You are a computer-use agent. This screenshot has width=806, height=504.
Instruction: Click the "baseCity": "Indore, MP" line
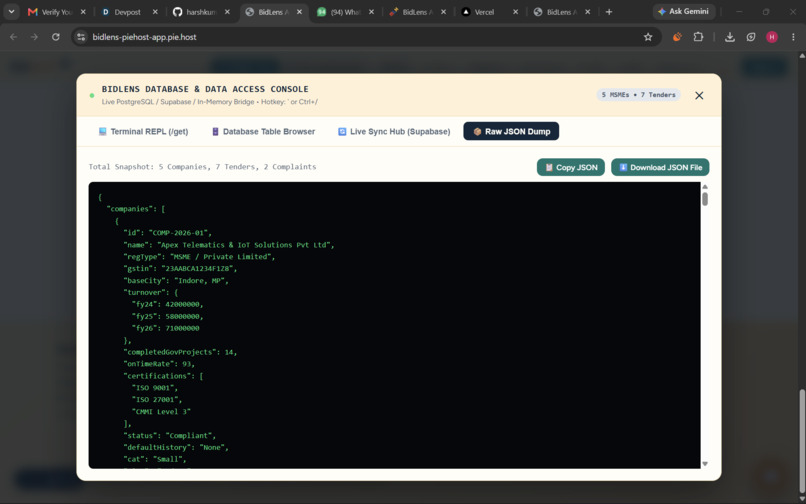(x=176, y=281)
